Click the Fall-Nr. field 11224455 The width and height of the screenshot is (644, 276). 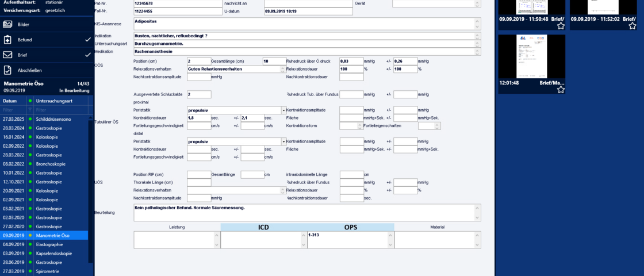178,11
